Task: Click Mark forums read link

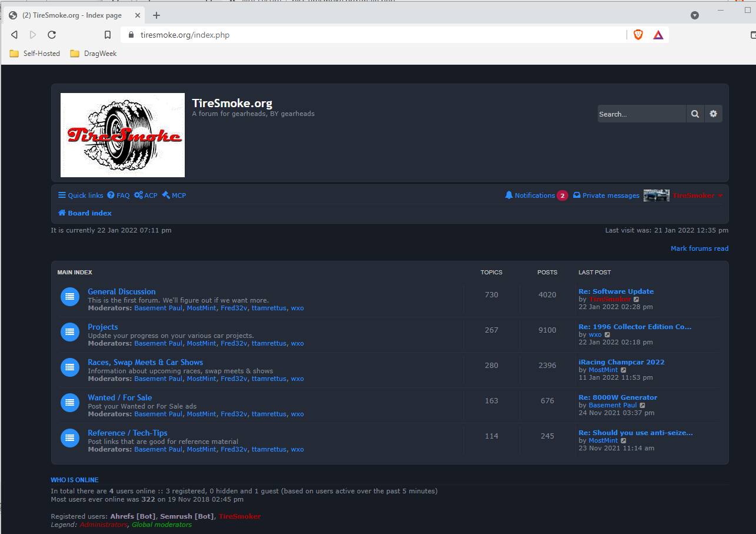Action: pyautogui.click(x=700, y=248)
